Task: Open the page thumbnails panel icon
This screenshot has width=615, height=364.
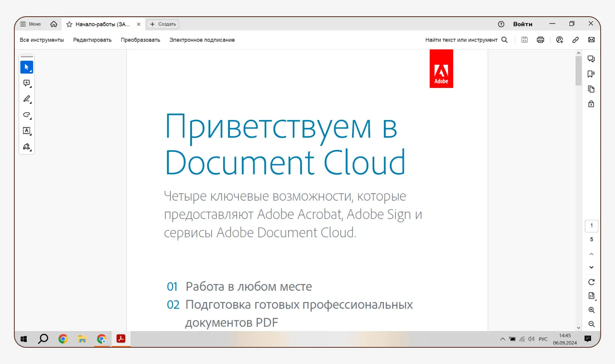Action: [x=591, y=89]
